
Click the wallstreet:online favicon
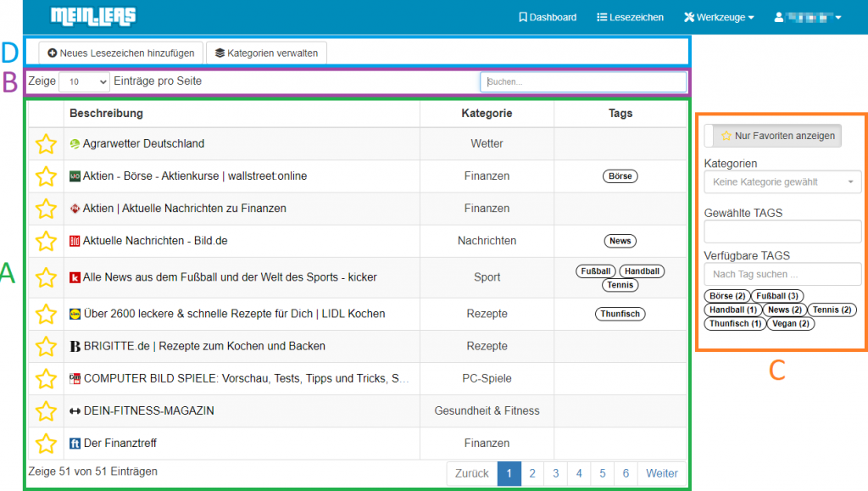(75, 176)
